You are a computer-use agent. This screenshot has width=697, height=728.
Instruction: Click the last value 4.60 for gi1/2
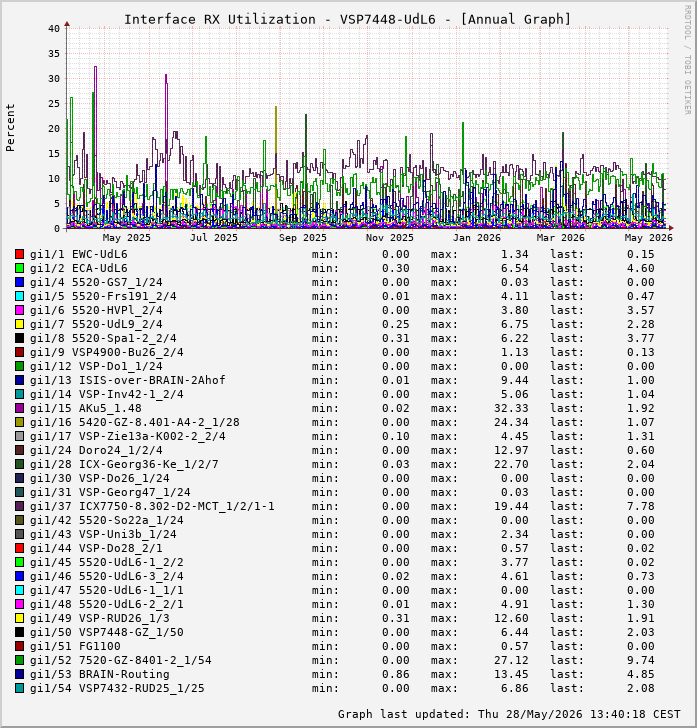[641, 268]
